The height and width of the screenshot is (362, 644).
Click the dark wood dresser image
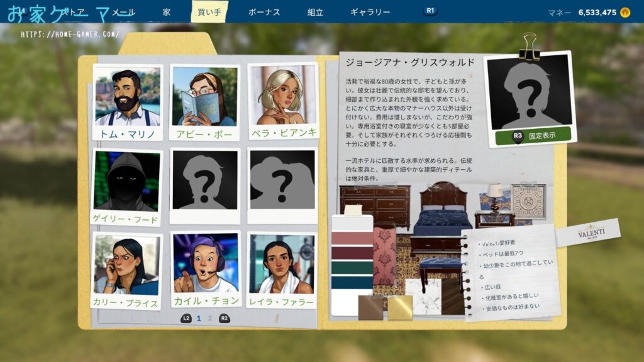click(375, 206)
